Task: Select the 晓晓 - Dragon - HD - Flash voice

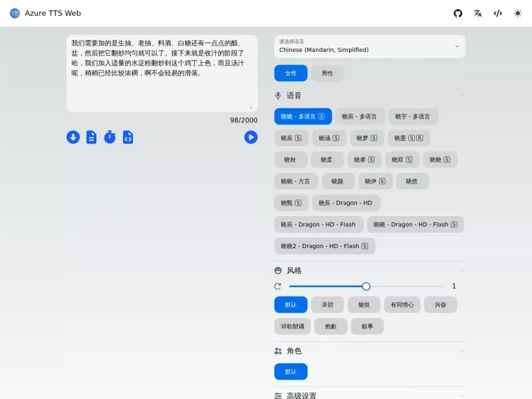Action: (x=415, y=225)
